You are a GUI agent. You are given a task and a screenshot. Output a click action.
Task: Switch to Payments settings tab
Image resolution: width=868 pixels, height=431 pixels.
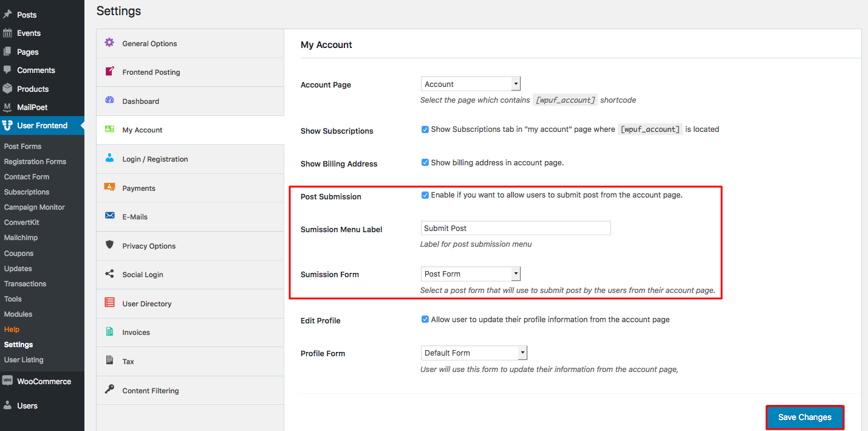(190, 188)
